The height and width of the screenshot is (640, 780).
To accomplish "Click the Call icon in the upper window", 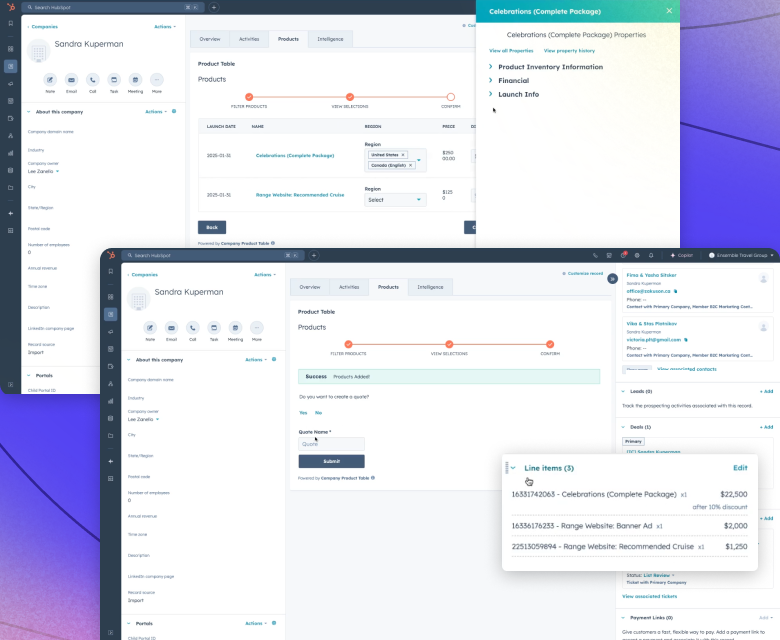I will (93, 80).
